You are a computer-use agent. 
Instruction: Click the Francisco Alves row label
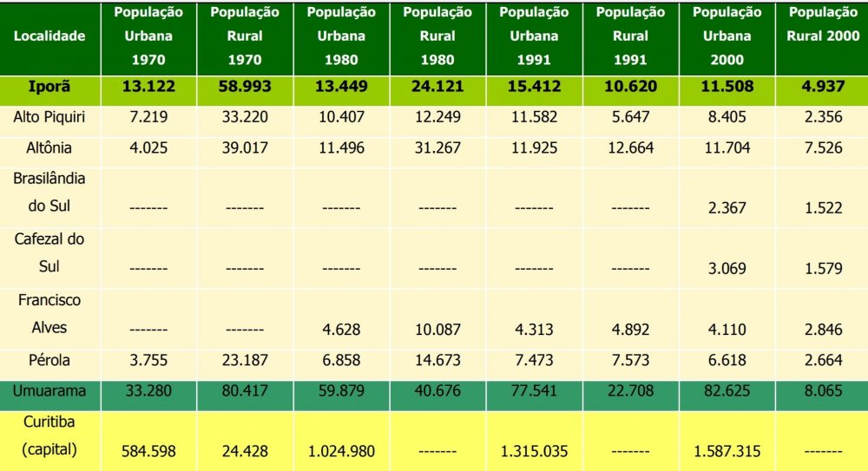pyautogui.click(x=49, y=314)
